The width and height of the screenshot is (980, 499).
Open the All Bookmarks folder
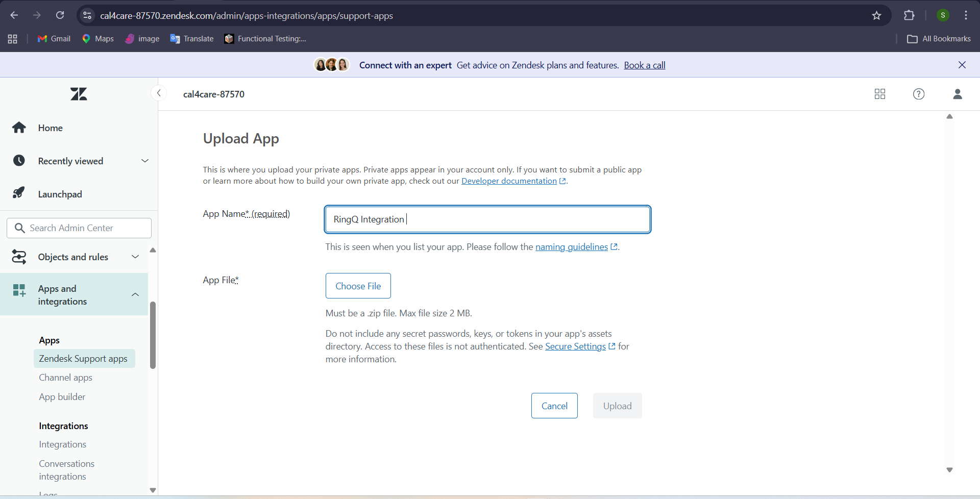point(939,39)
